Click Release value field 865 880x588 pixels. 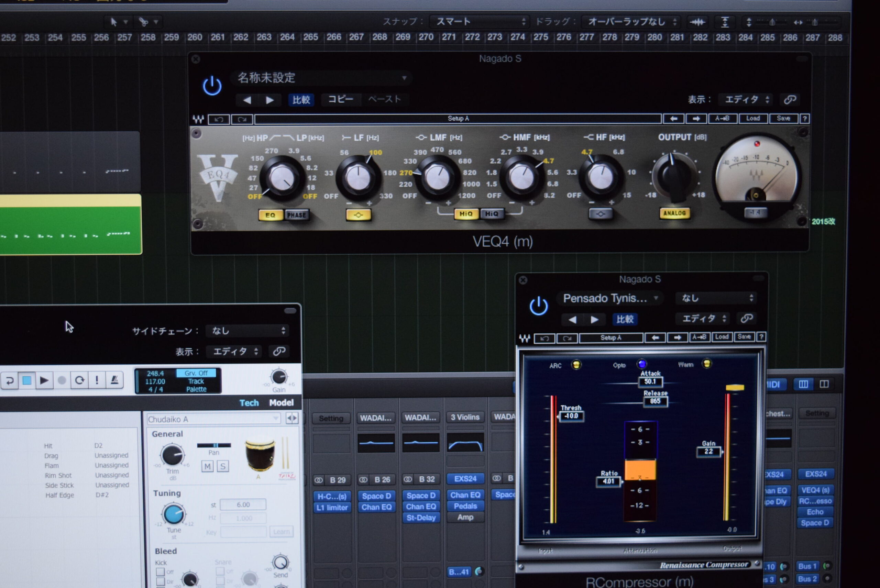655,401
